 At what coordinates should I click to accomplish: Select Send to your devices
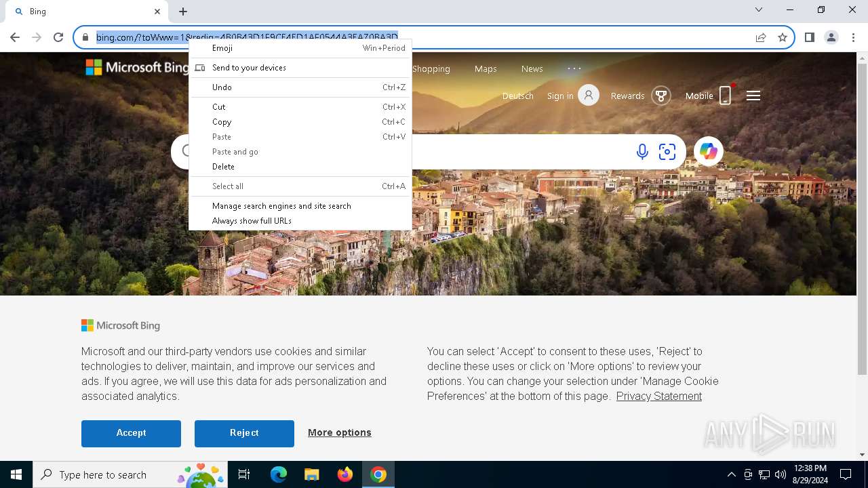click(x=300, y=68)
